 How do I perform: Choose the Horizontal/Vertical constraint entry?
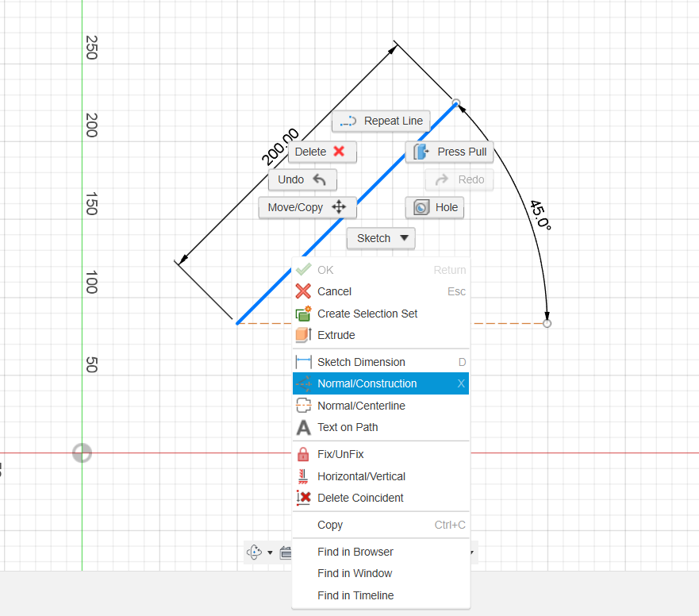[x=381, y=476]
